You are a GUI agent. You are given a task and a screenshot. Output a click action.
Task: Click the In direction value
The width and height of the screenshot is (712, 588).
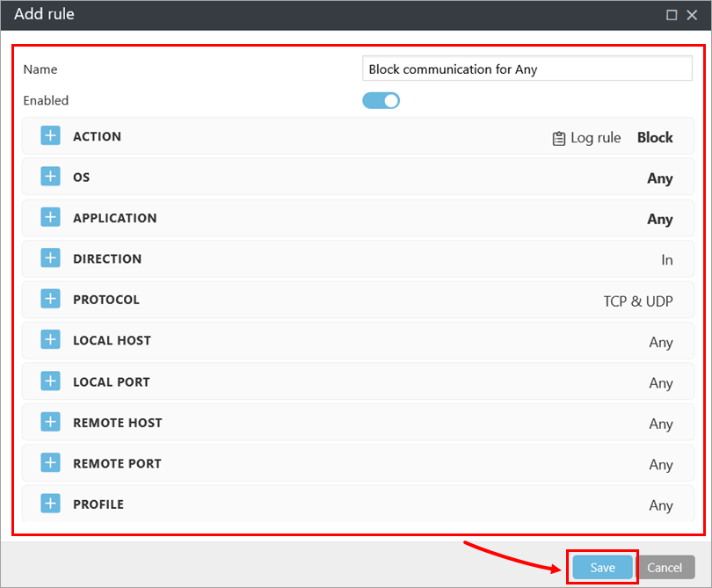click(667, 260)
